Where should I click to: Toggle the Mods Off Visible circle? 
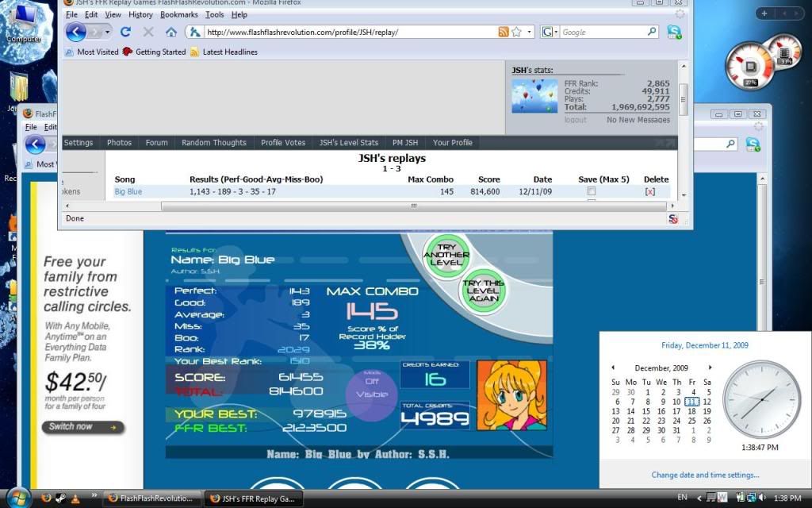pos(372,394)
